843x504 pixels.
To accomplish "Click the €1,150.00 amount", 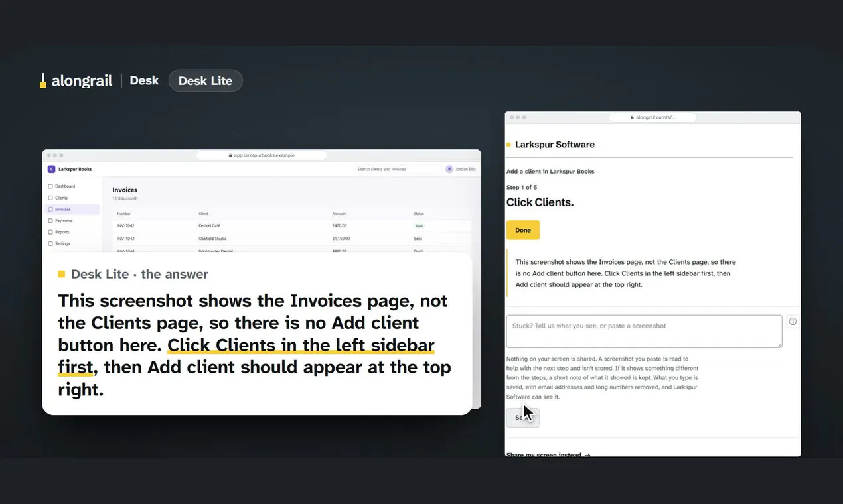I will tap(341, 239).
